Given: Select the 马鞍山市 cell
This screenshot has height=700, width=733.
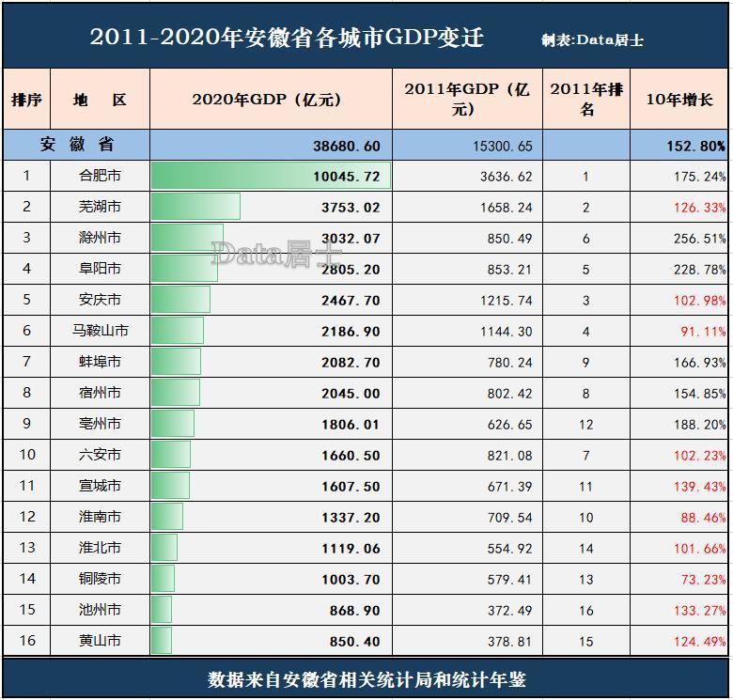Looking at the screenshot, I should click(100, 331).
